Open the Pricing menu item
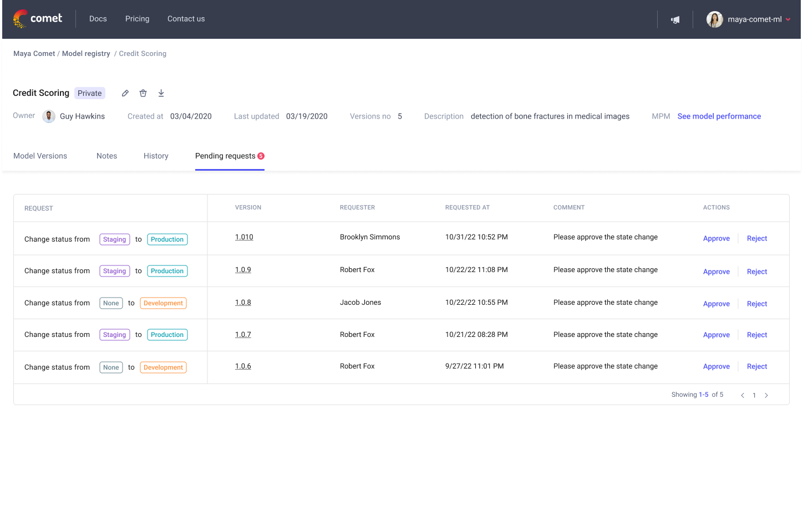Screen dimensions: 803x532 coord(137,18)
